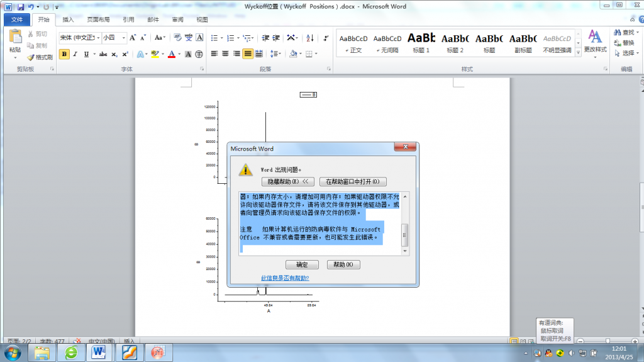Click the Character Border icon
The height and width of the screenshot is (362, 644).
coord(199,38)
